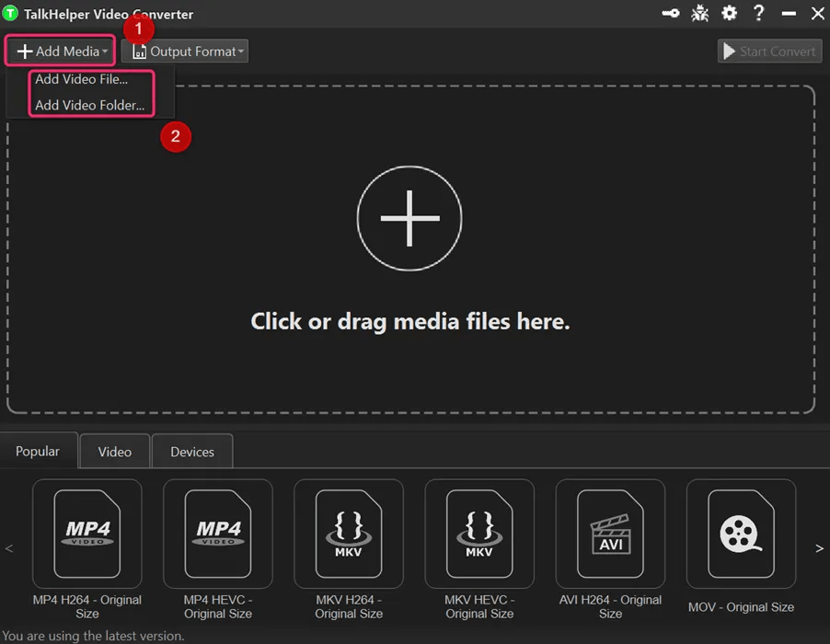Click the Popular presets tab
This screenshot has width=830, height=644.
click(x=38, y=451)
